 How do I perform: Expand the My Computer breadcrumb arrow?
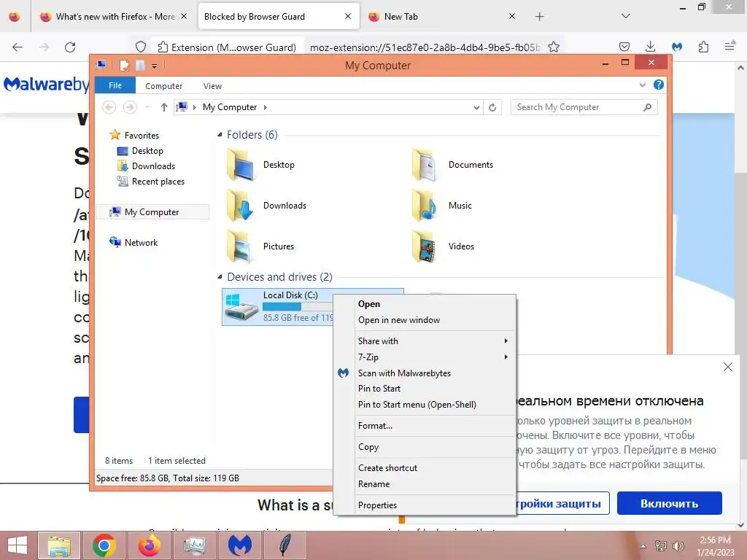click(266, 108)
